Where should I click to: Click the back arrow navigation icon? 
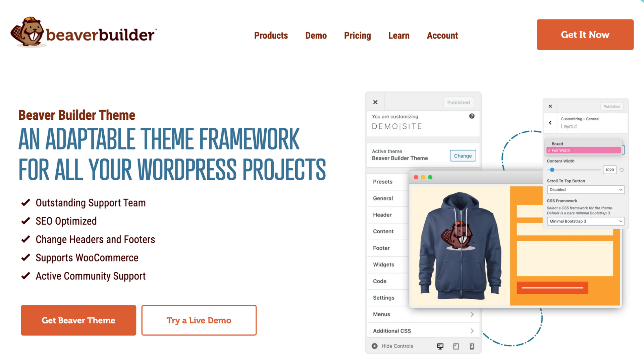550,122
